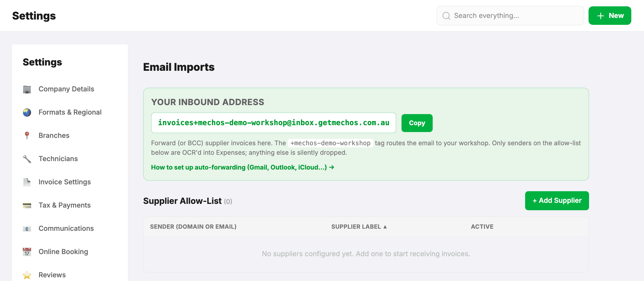Viewport: 644px width, 281px height.
Task: Click the +mechos-demo-workshop tag text
Action: click(330, 143)
